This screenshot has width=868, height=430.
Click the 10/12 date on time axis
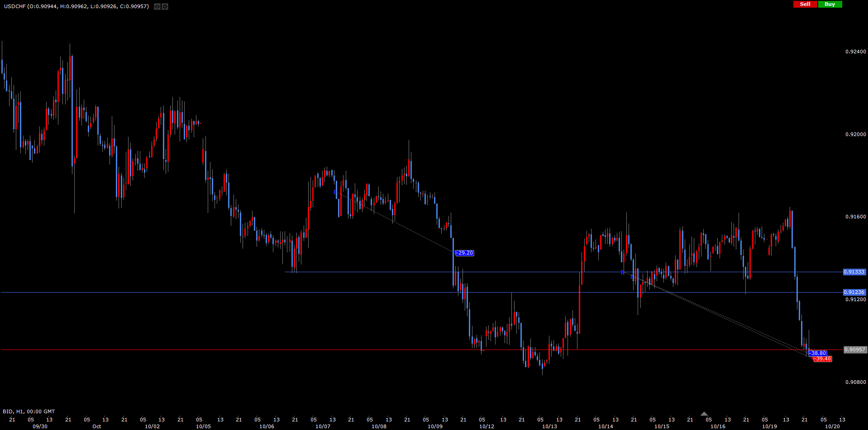(x=486, y=426)
